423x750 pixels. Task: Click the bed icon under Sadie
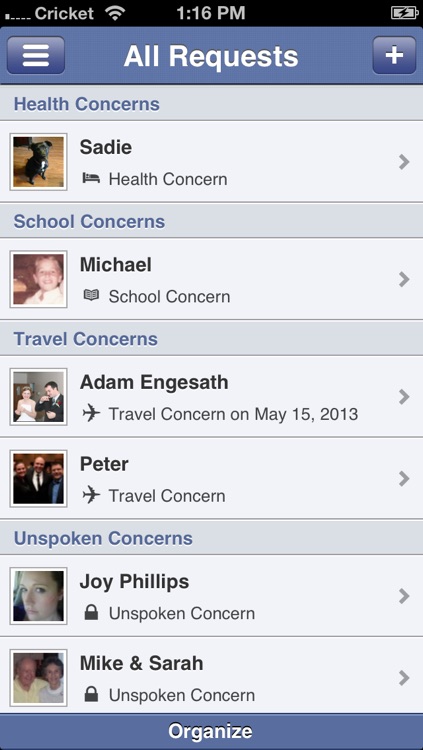91,179
